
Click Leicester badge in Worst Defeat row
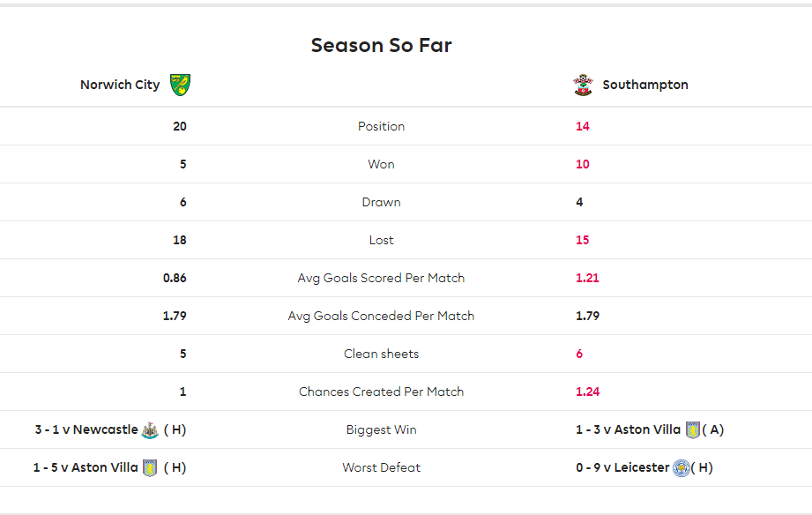pos(681,468)
